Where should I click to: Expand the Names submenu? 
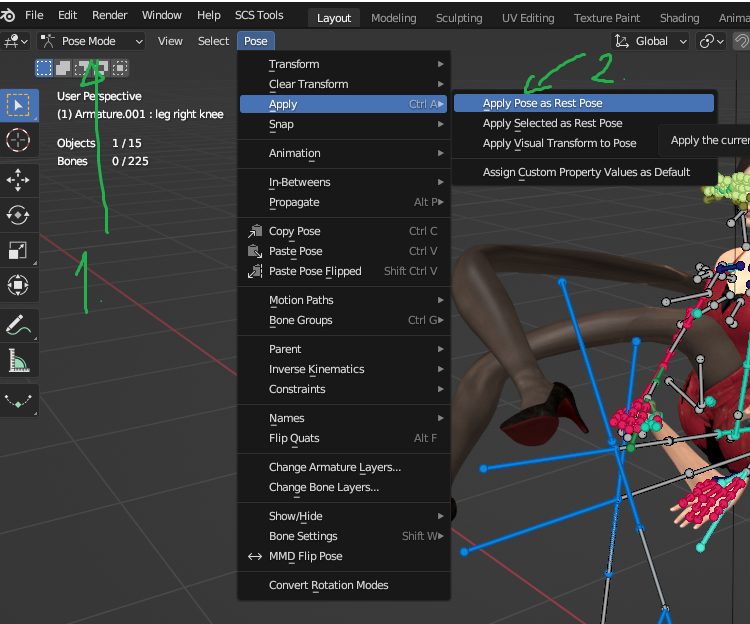[x=343, y=418]
